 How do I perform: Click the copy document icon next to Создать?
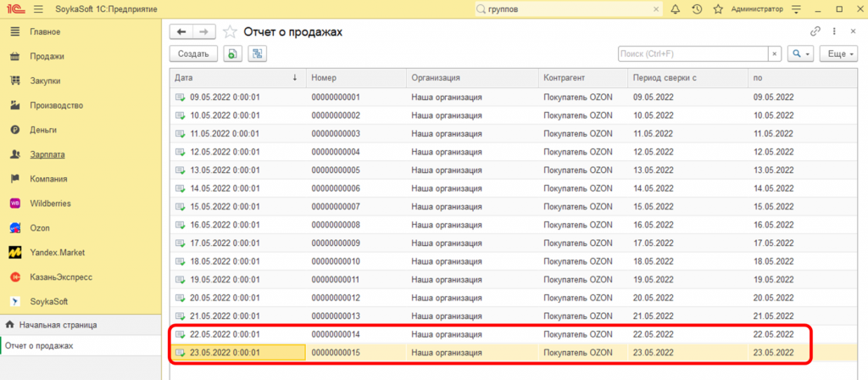point(232,53)
